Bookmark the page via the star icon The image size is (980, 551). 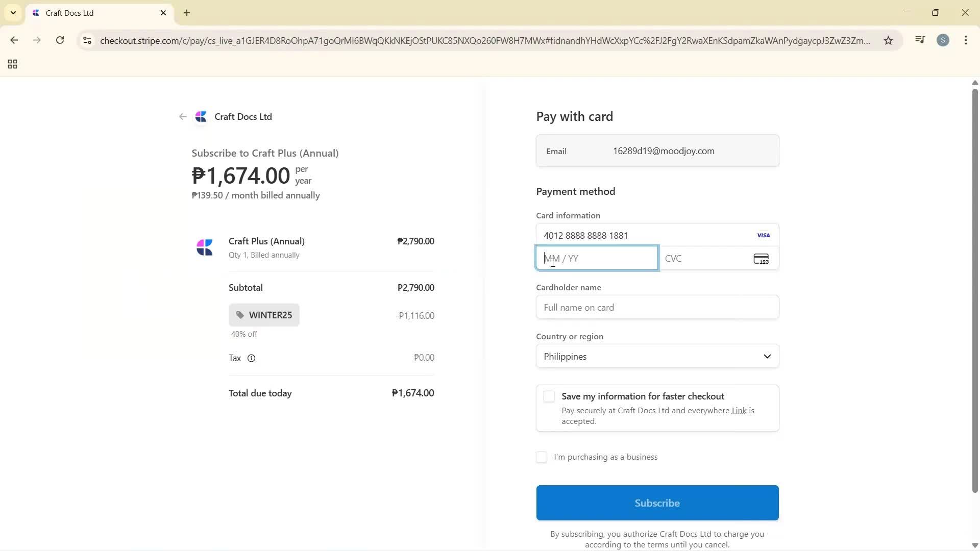pyautogui.click(x=888, y=40)
